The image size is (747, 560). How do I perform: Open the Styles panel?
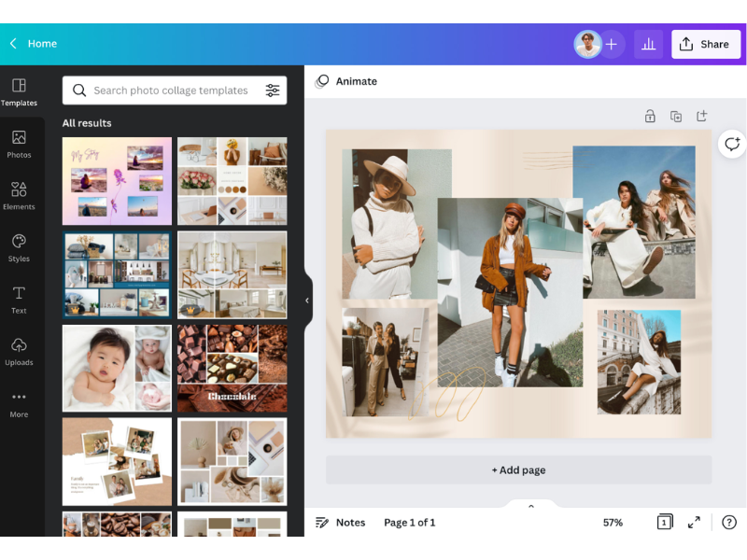click(19, 247)
